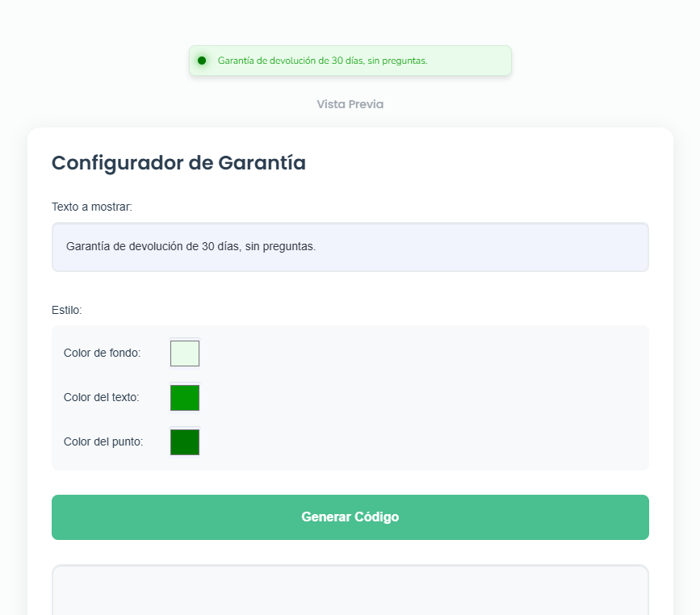
Task: Click the 'Configurador de Garantía' heading
Action: tap(178, 162)
